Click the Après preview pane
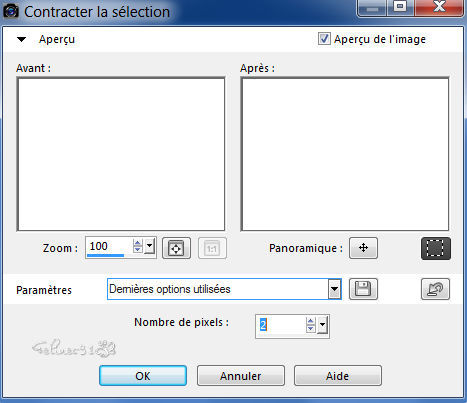Screen dimensions: 467x403 [x=345, y=154]
